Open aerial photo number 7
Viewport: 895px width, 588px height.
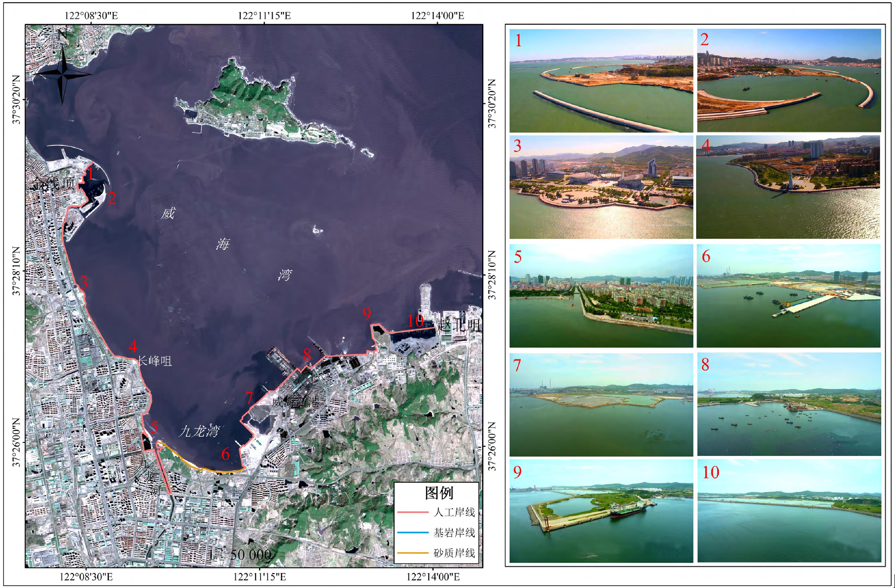point(601,405)
